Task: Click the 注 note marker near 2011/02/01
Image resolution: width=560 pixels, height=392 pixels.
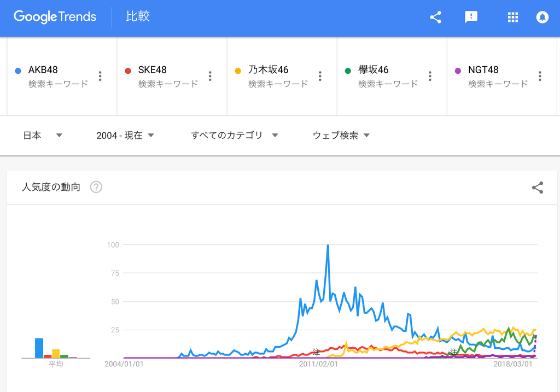Action: pos(316,353)
